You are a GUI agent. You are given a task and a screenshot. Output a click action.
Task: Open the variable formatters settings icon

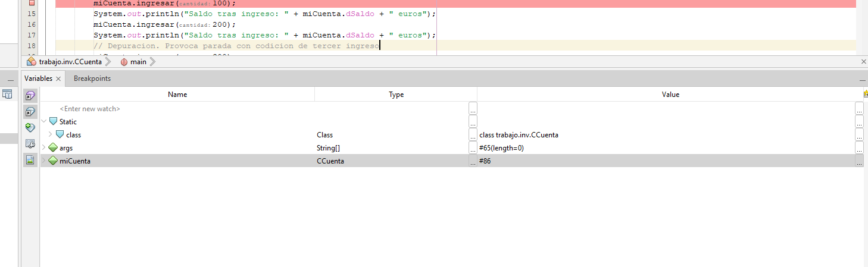(x=30, y=143)
